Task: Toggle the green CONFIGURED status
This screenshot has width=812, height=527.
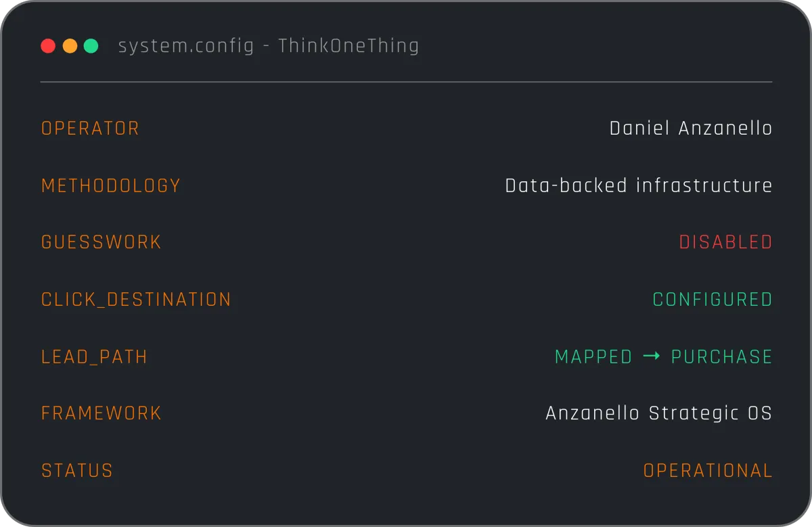Action: point(712,300)
